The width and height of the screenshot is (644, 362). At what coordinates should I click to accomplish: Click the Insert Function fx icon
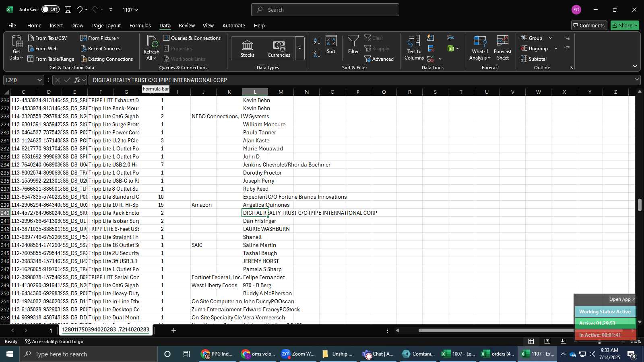click(x=77, y=80)
